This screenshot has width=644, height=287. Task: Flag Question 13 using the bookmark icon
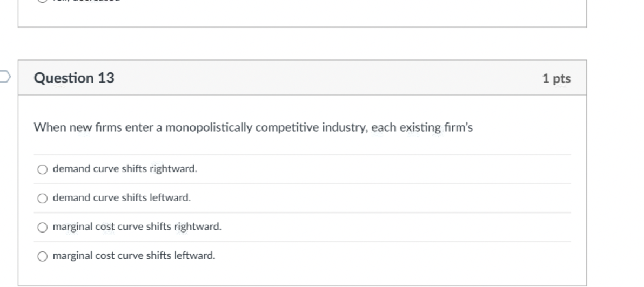(x=4, y=77)
